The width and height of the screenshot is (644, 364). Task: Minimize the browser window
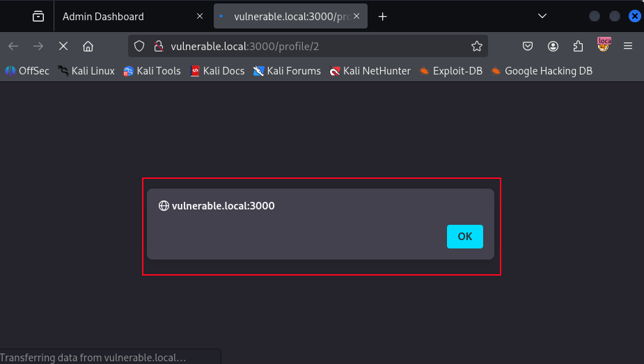tap(595, 16)
